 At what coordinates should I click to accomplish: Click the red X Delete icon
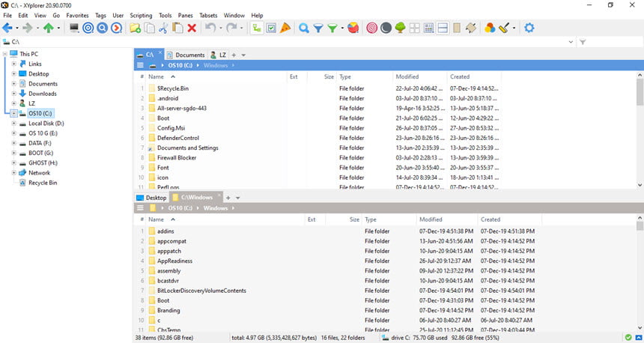click(192, 28)
